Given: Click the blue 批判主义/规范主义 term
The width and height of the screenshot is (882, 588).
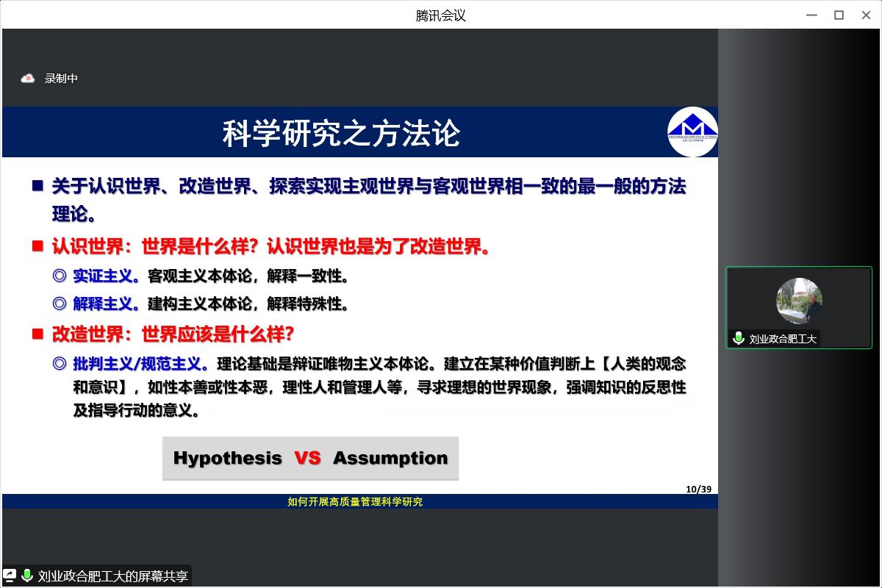Looking at the screenshot, I should coord(140,363).
